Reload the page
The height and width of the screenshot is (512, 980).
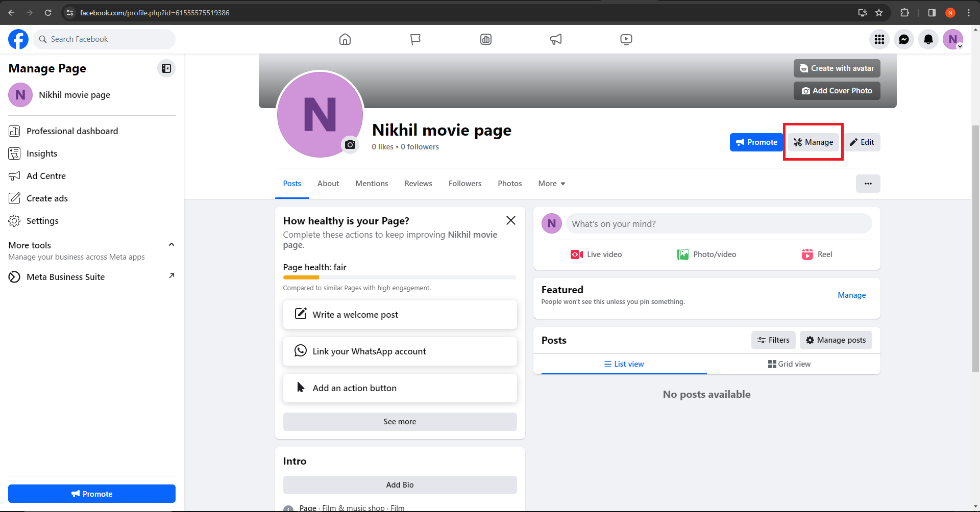[x=48, y=13]
